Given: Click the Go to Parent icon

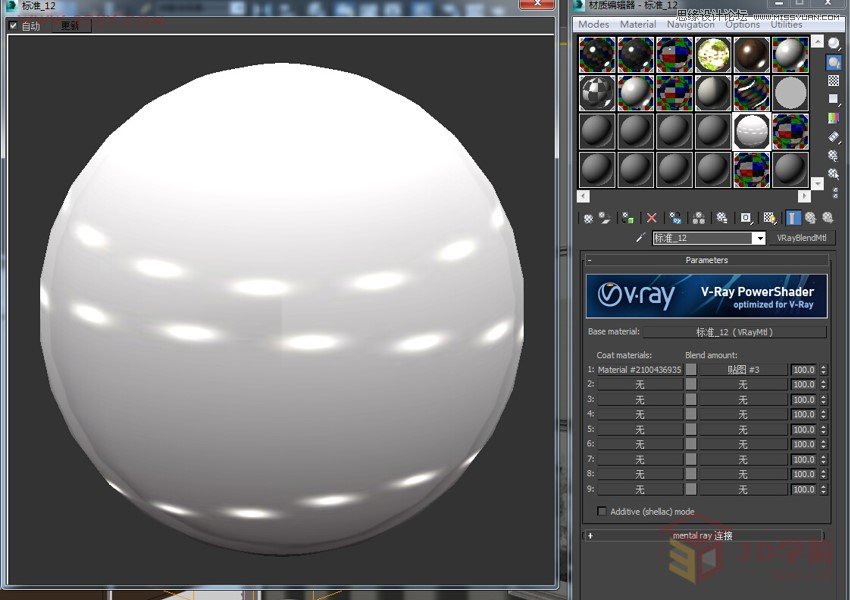Looking at the screenshot, I should pos(812,217).
